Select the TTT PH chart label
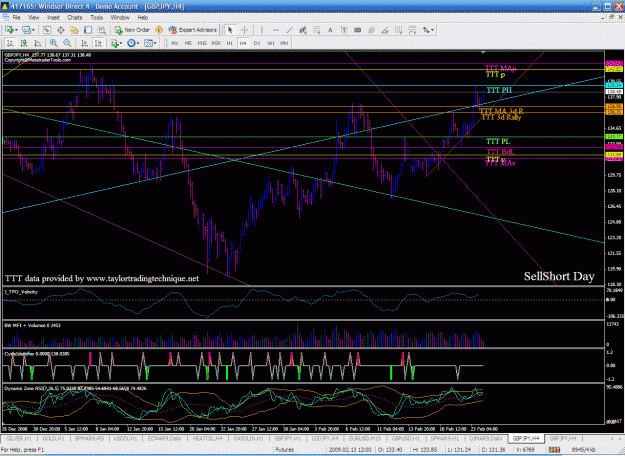This screenshot has height=456, width=625. [x=499, y=90]
